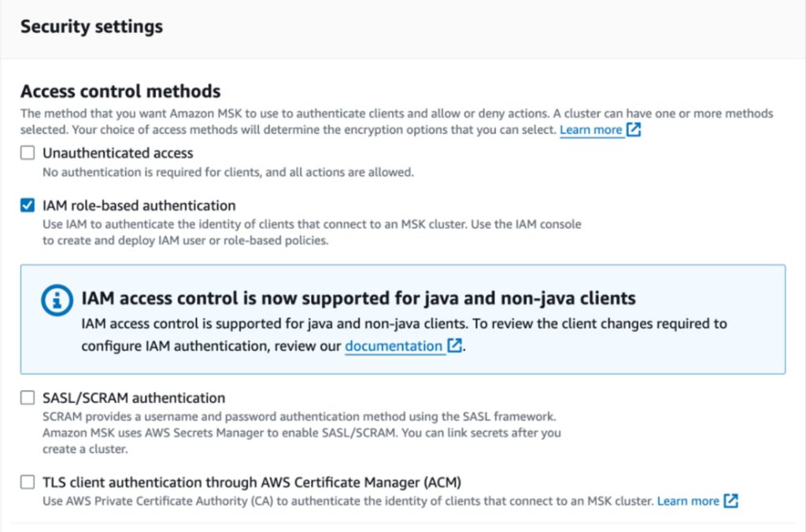Open Learn more link for TLS client authentication
806x532 pixels.
688,501
